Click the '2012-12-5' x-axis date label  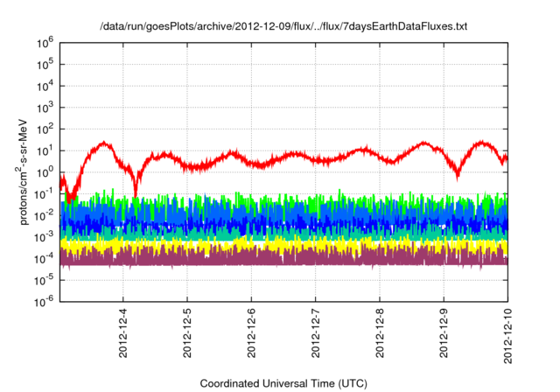[x=187, y=333]
